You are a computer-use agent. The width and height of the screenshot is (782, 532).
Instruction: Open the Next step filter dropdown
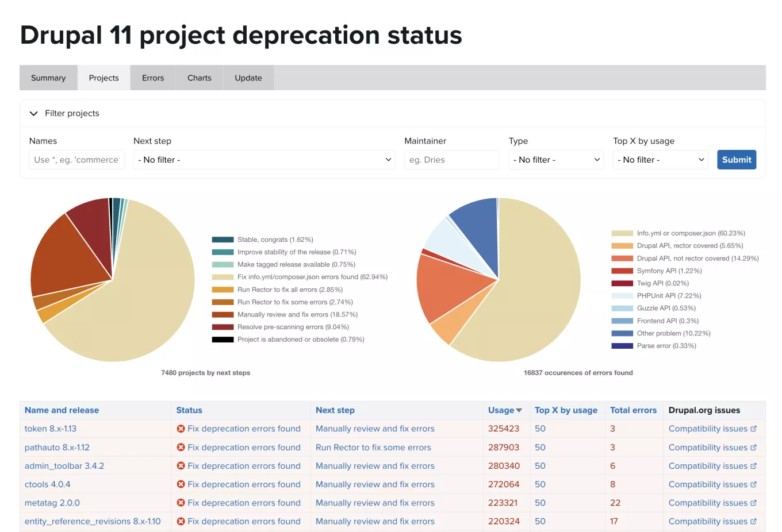(x=264, y=160)
